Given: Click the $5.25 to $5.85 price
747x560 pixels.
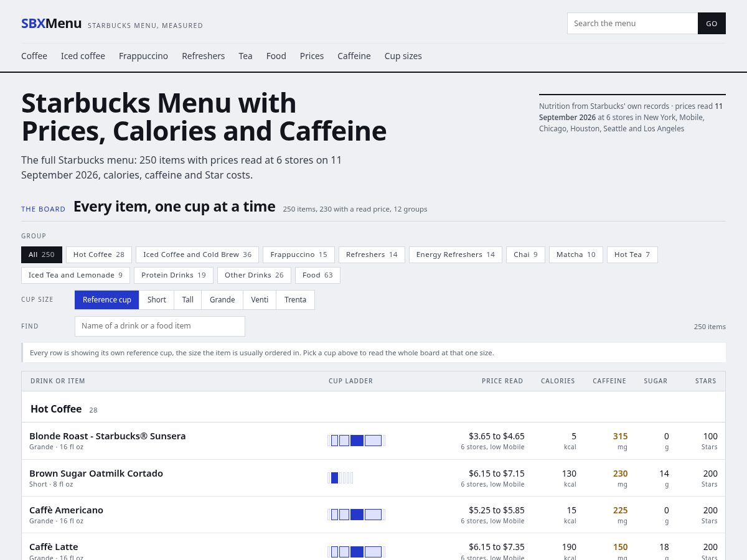Looking at the screenshot, I should (x=497, y=510).
